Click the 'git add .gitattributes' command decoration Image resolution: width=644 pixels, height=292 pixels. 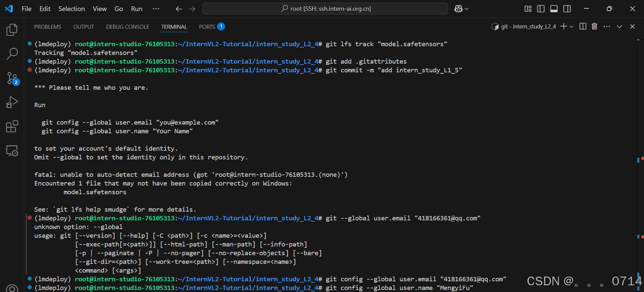point(30,61)
